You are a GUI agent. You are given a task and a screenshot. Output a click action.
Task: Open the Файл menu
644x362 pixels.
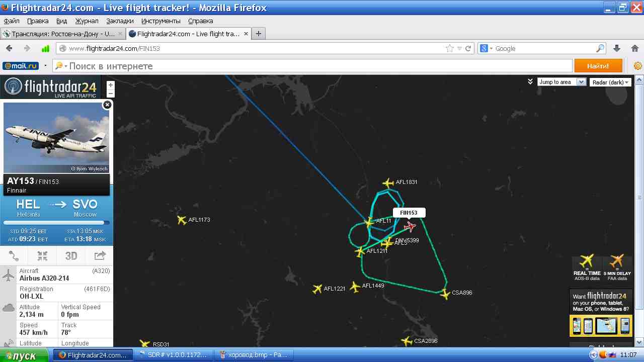click(x=12, y=21)
